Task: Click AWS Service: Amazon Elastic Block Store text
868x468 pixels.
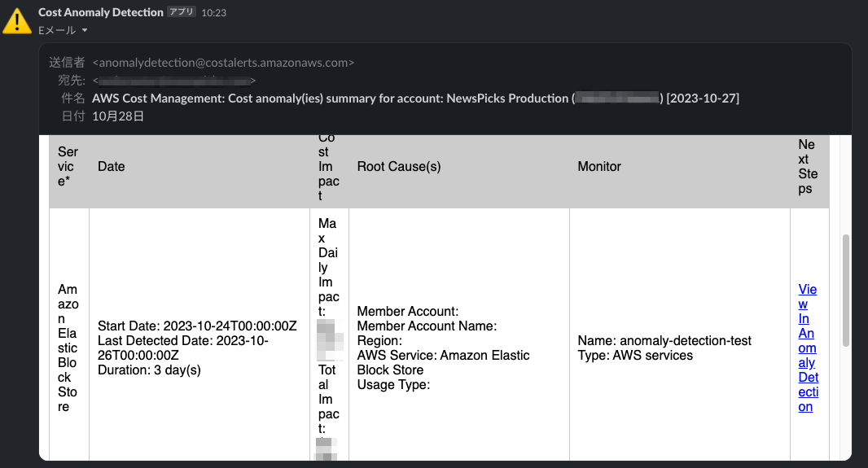Action: (x=443, y=362)
